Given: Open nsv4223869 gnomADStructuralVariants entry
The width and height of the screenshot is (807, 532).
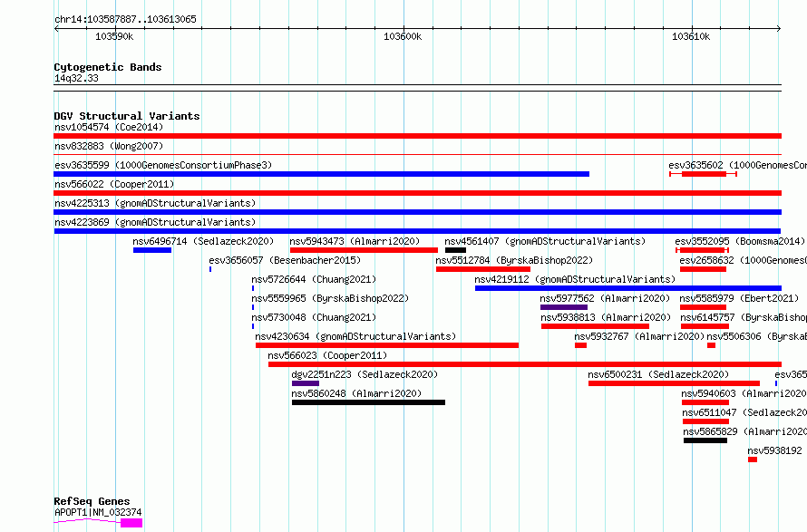Looking at the screenshot, I should point(155,222).
